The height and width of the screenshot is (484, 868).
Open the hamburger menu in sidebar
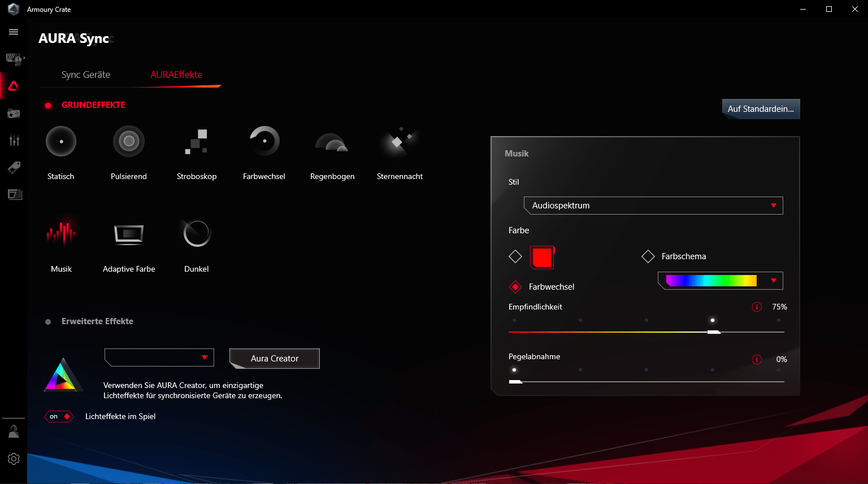coord(14,32)
